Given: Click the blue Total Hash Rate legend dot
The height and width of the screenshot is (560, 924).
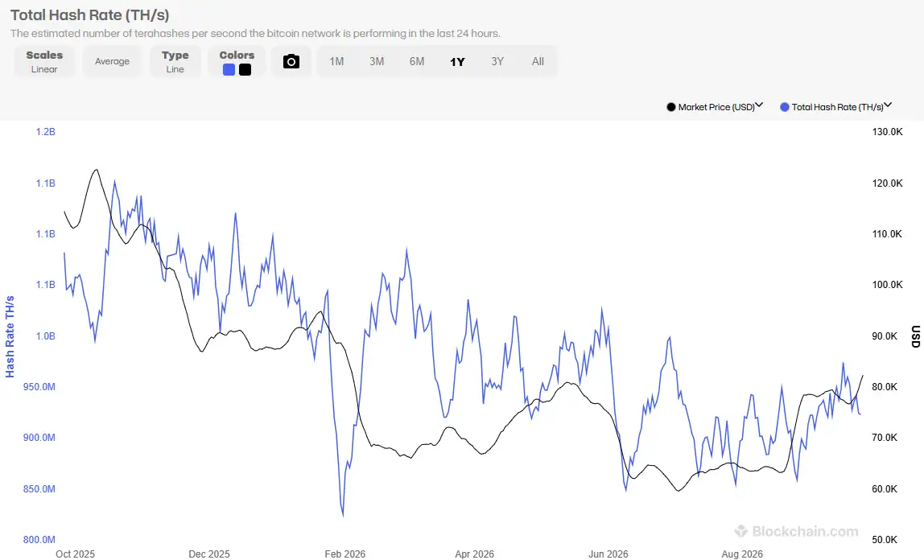Looking at the screenshot, I should click(784, 107).
